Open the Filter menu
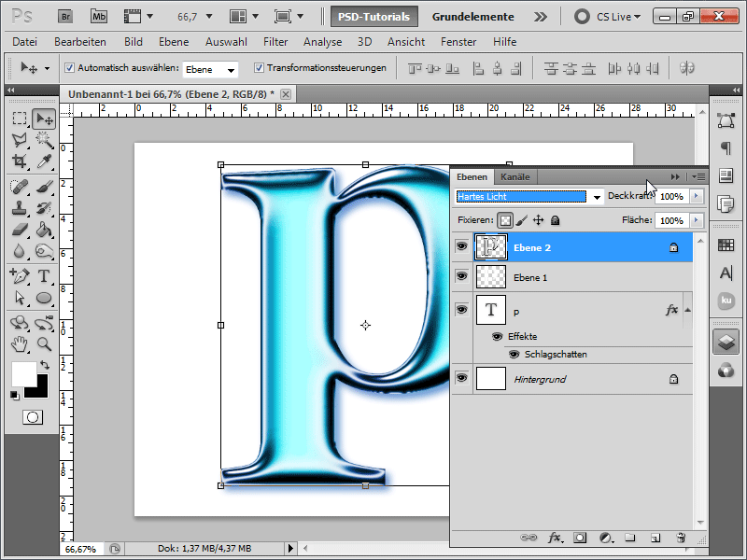This screenshot has width=747, height=560. (x=275, y=42)
